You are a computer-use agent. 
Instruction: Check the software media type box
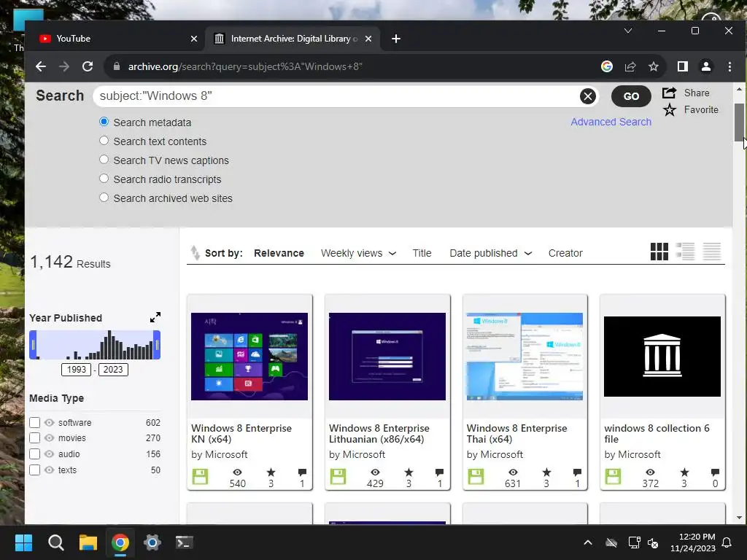pos(34,422)
